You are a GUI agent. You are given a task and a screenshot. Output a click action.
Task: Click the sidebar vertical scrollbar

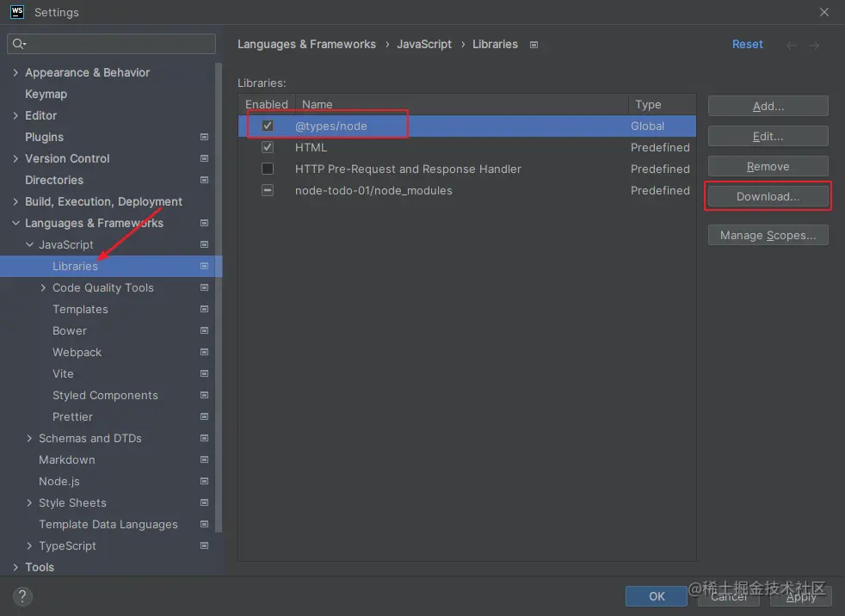[x=219, y=298]
